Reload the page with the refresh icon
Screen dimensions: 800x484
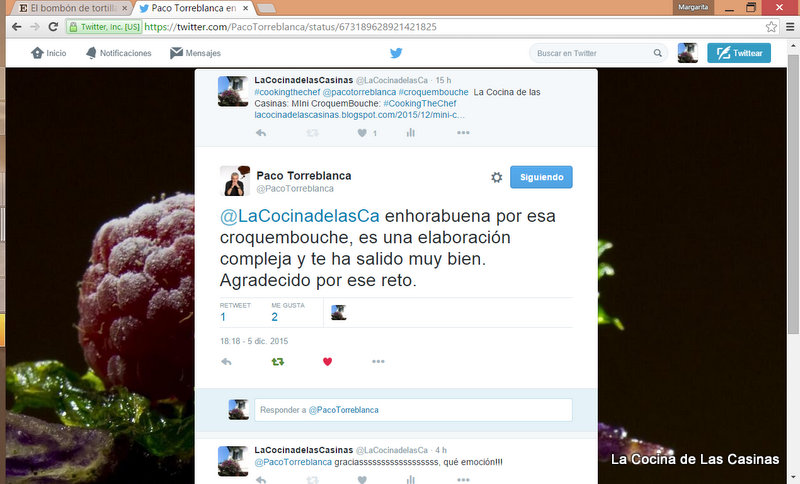point(53,27)
